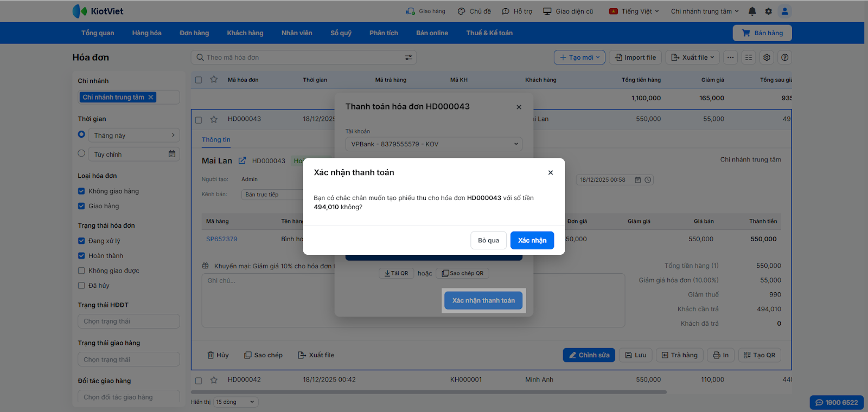868x412 pixels.
Task: Open the user account avatar menu
Action: tap(784, 11)
